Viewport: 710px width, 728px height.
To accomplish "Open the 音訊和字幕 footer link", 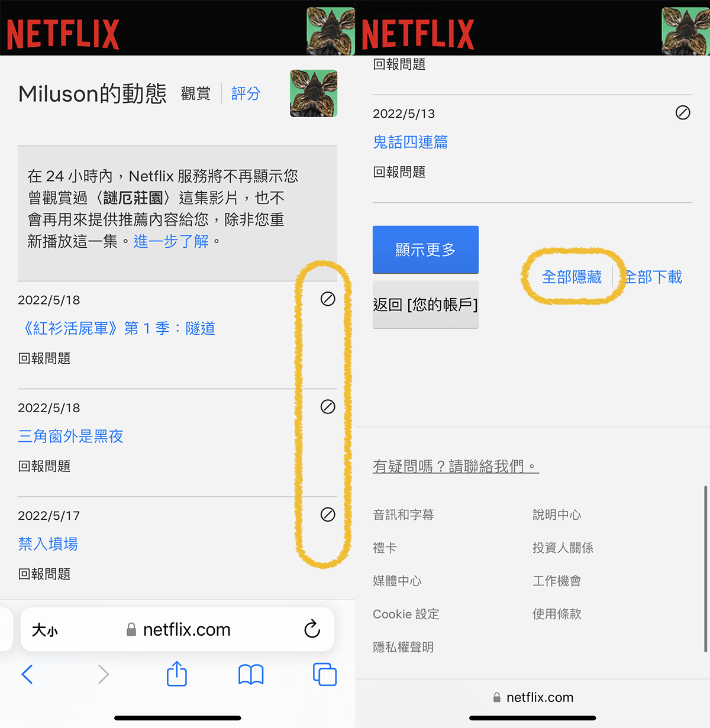I will tap(404, 515).
